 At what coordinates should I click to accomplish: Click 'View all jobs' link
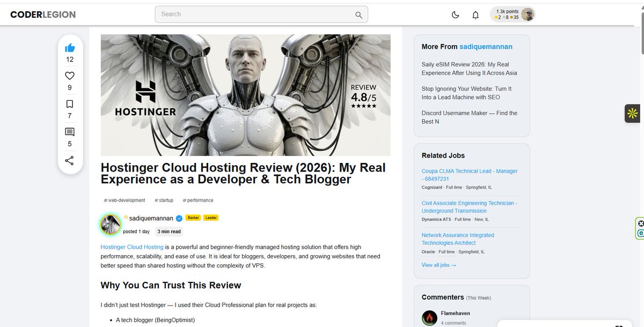(438, 265)
